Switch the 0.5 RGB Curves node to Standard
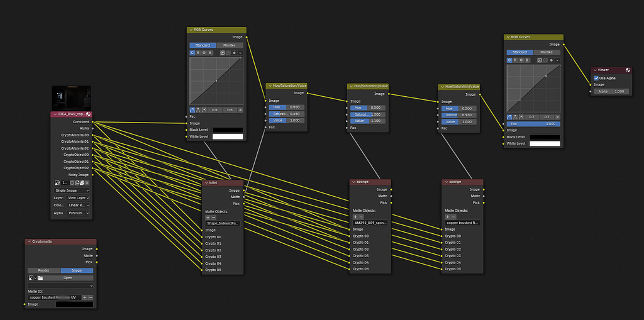The width and height of the screenshot is (644, 320). (203, 45)
